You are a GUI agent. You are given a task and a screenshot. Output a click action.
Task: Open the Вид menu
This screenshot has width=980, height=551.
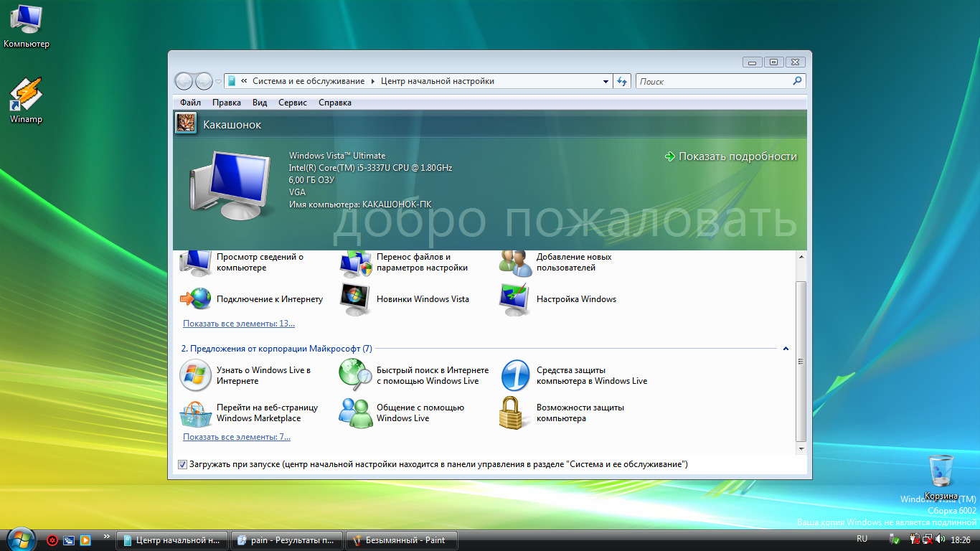260,103
